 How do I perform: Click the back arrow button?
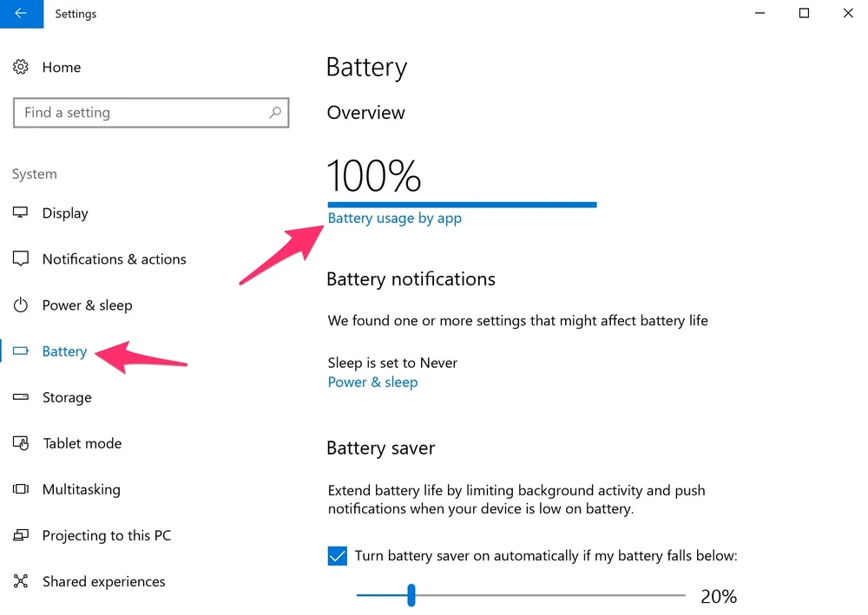point(20,14)
